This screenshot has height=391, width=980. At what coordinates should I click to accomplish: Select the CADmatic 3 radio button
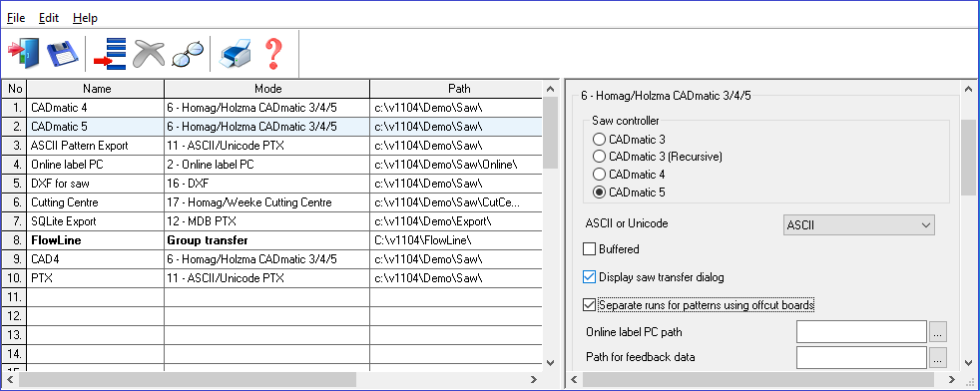pyautogui.click(x=599, y=139)
